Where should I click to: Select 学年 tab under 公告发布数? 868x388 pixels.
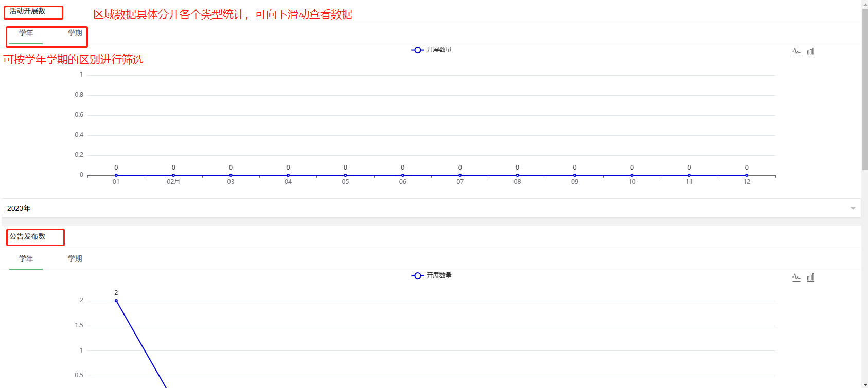click(x=26, y=259)
